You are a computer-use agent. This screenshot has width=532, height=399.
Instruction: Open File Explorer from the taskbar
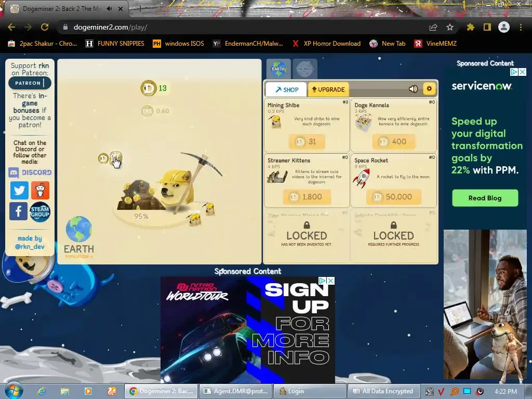[x=65, y=391]
